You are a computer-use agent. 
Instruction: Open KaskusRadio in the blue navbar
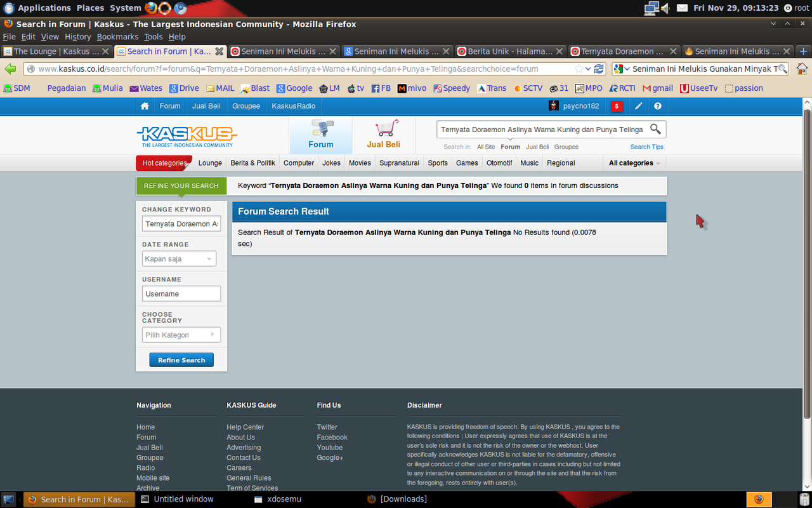pos(294,106)
